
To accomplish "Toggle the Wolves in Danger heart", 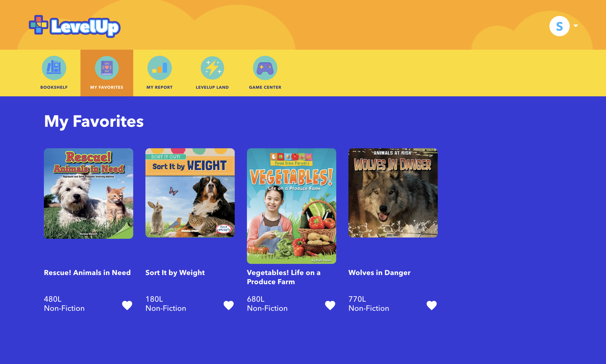I will [x=432, y=305].
